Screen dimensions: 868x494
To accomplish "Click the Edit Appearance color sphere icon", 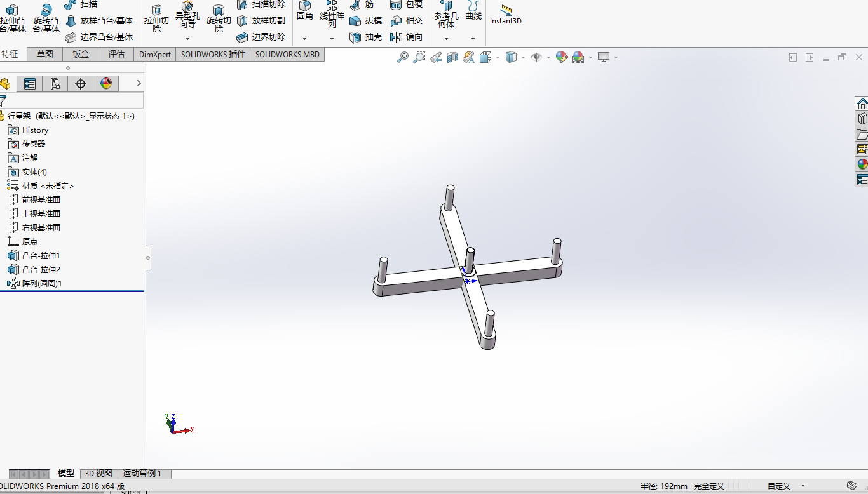I will click(x=561, y=57).
